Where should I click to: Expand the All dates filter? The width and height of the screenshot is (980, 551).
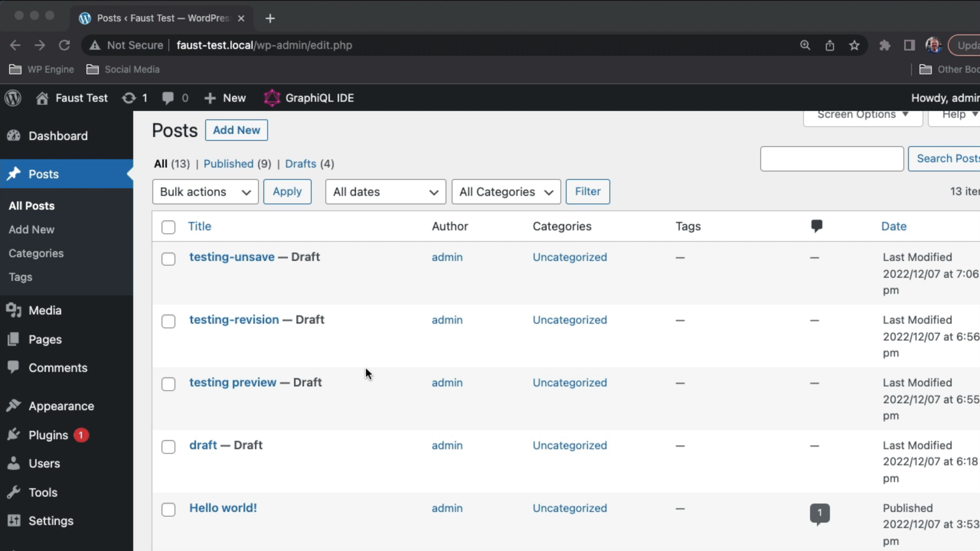385,192
